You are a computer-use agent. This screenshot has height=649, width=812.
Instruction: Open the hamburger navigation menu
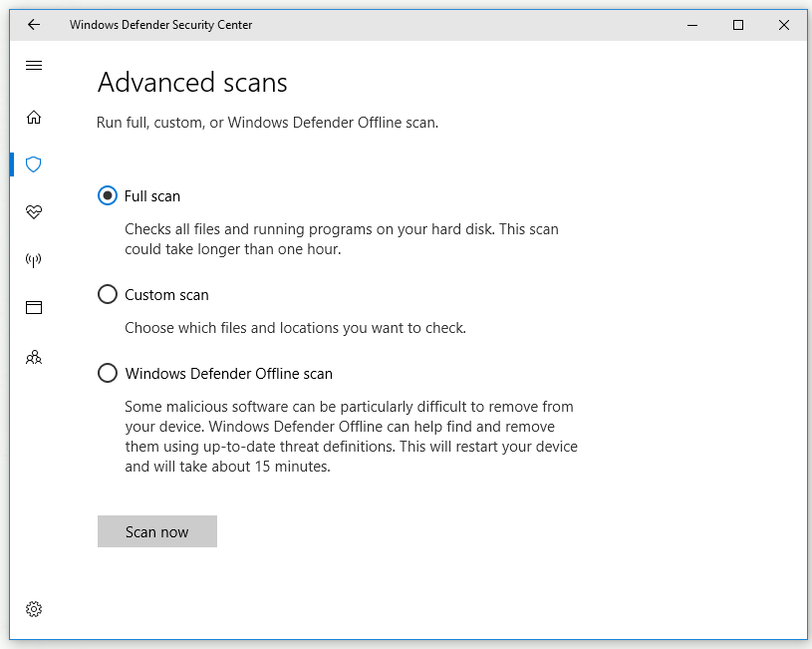[34, 66]
